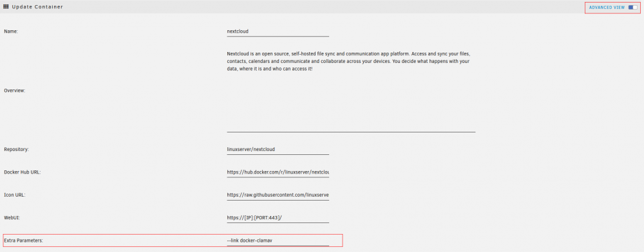Click the ADVANCED VIEW label text

point(607,7)
